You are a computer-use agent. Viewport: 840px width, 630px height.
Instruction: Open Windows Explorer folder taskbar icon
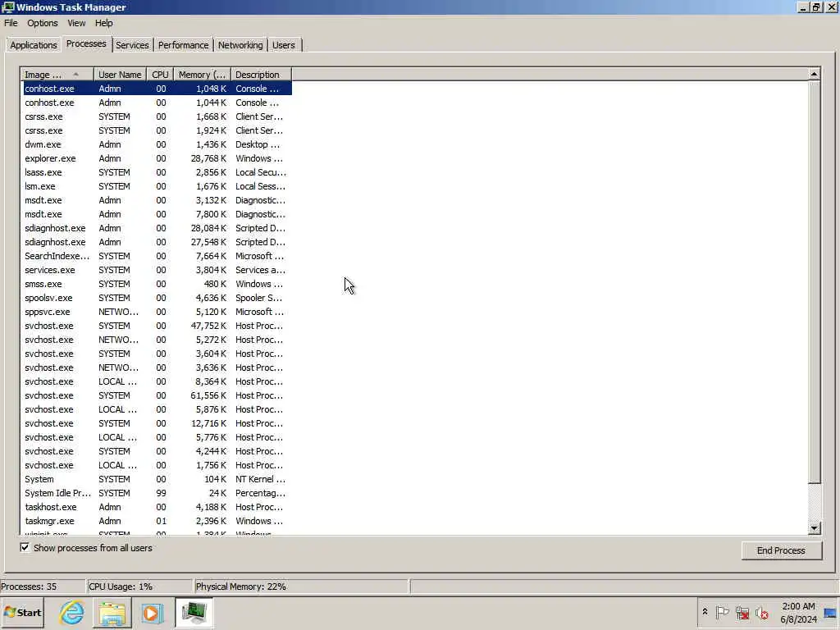pyautogui.click(x=112, y=612)
